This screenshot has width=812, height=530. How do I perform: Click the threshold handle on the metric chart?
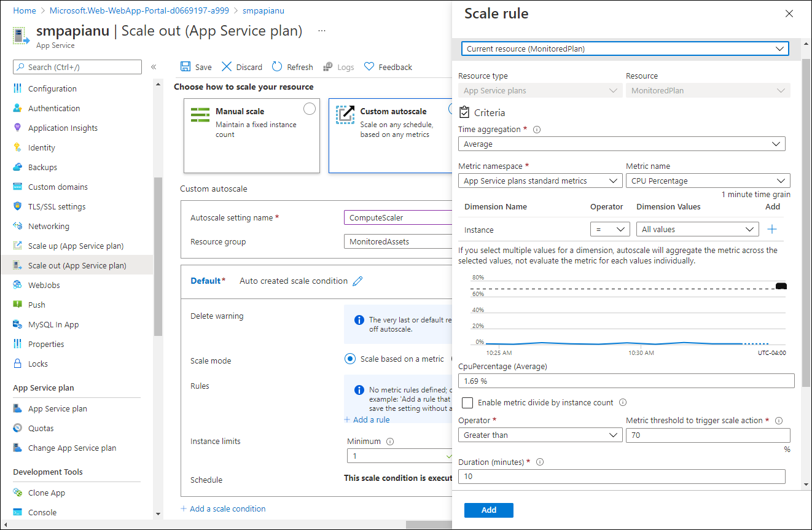click(x=781, y=284)
